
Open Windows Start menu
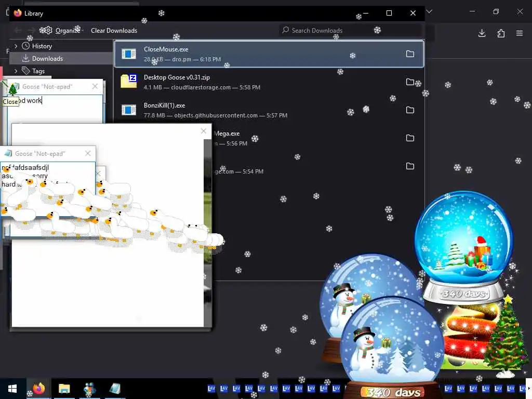(12, 389)
